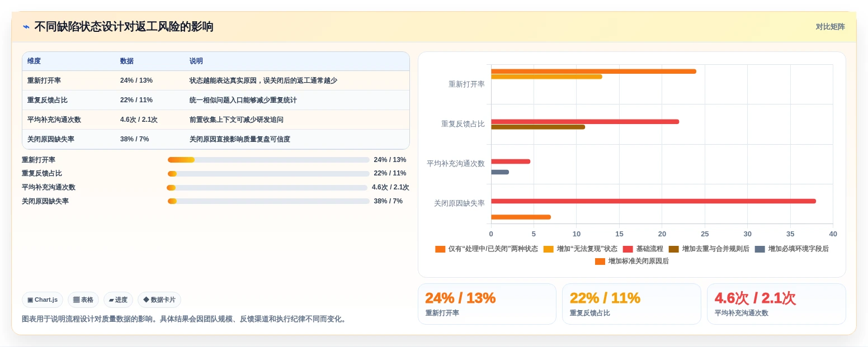The height and width of the screenshot is (347, 868).
Task: Click 关闭原因直接影响质量复盘可信度 description
Action: (240, 139)
